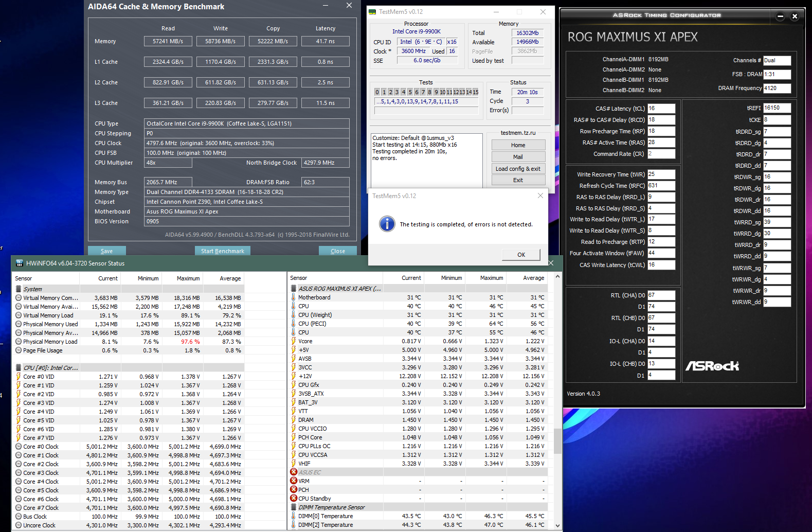Click the Uncore Clock row label in HWiNFO
The width and height of the screenshot is (812, 532).
(39, 525)
